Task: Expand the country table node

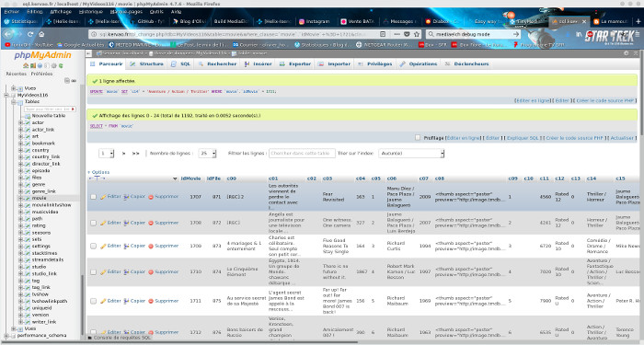Action: click(20, 150)
